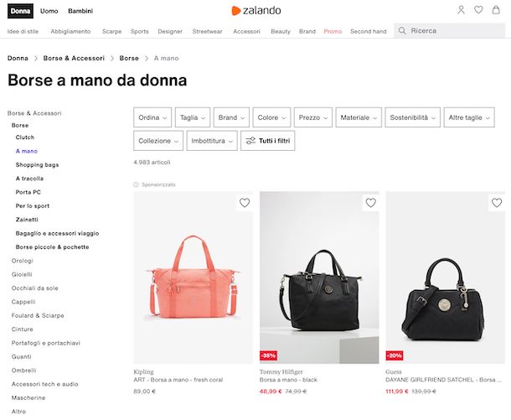Click the Zalando logo
The image size is (511, 420).
tap(256, 10)
